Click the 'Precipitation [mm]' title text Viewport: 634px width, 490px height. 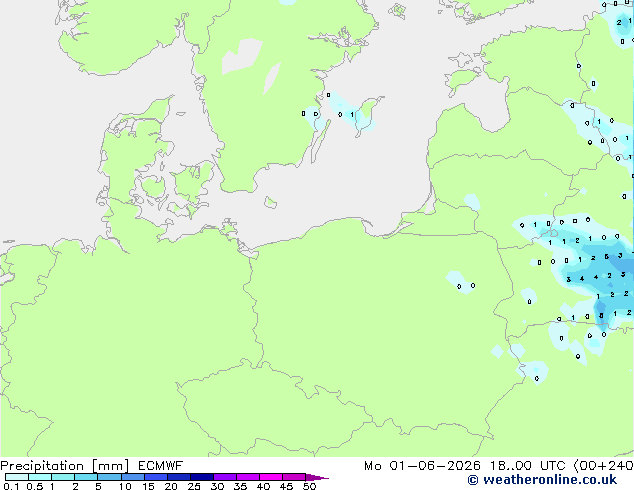tap(65, 466)
